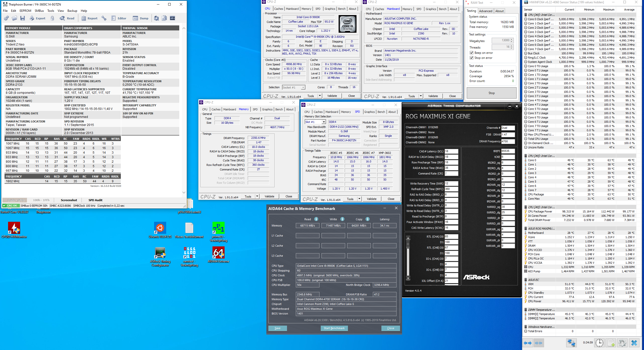Click HWiNFO log file add icon

pos(611,343)
